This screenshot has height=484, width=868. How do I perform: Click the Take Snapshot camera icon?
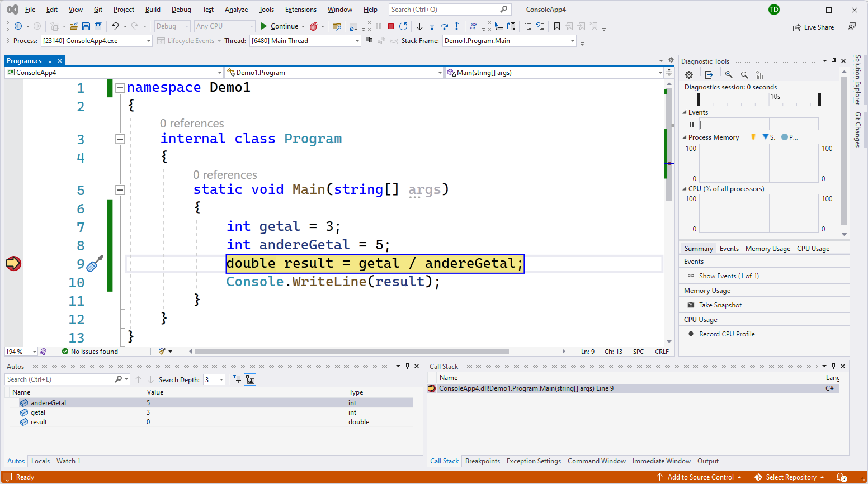tap(691, 305)
